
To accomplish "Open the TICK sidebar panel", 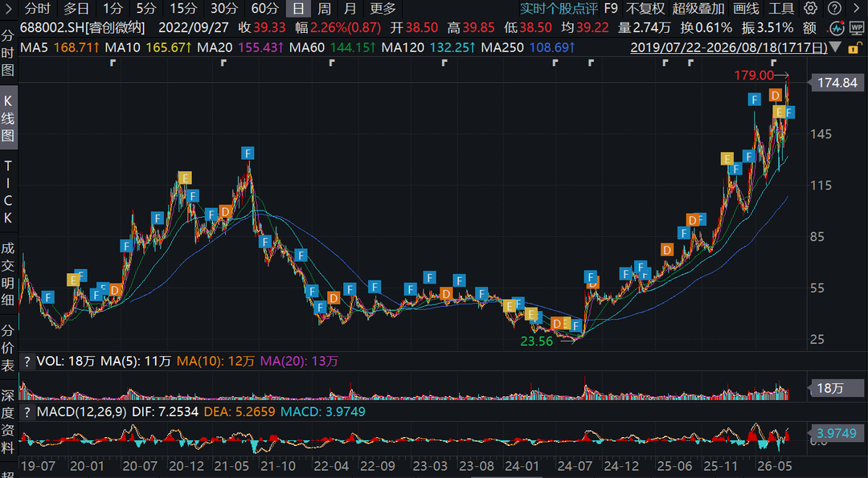I will tap(8, 191).
